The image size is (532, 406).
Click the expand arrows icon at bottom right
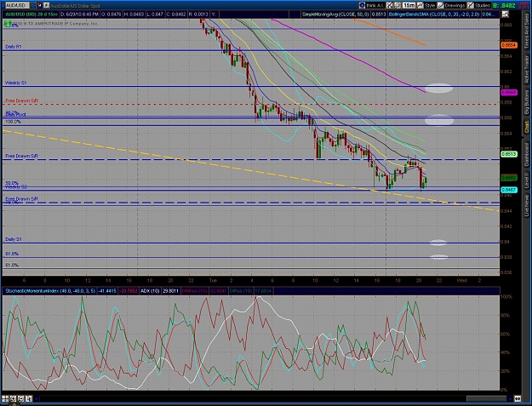[x=518, y=398]
